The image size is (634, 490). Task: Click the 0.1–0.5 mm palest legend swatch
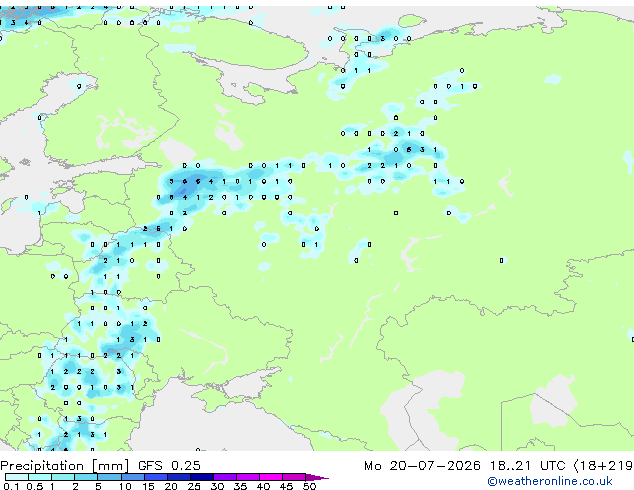pos(17,477)
